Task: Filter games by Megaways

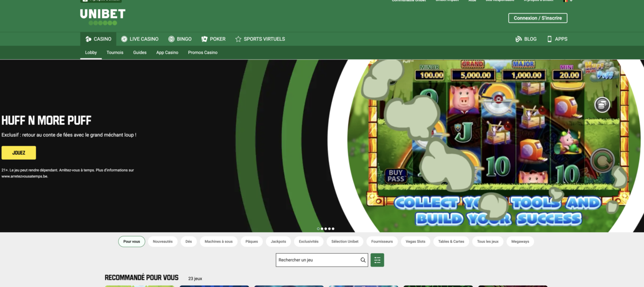Action: pyautogui.click(x=520, y=242)
